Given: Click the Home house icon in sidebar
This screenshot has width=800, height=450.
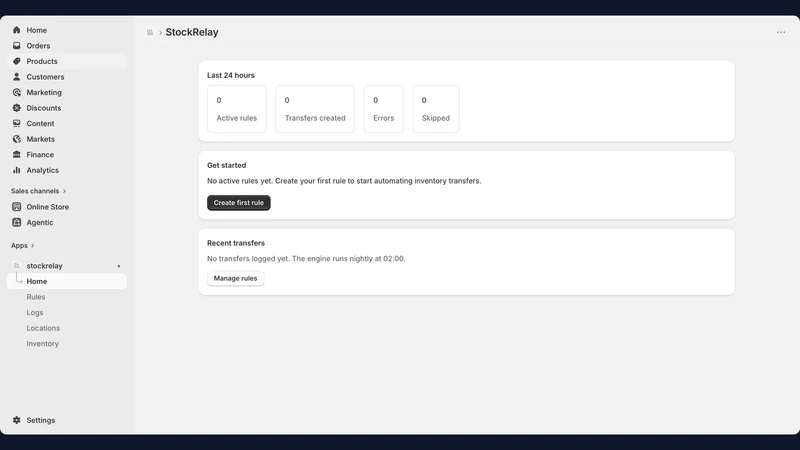Looking at the screenshot, I should click(16, 30).
